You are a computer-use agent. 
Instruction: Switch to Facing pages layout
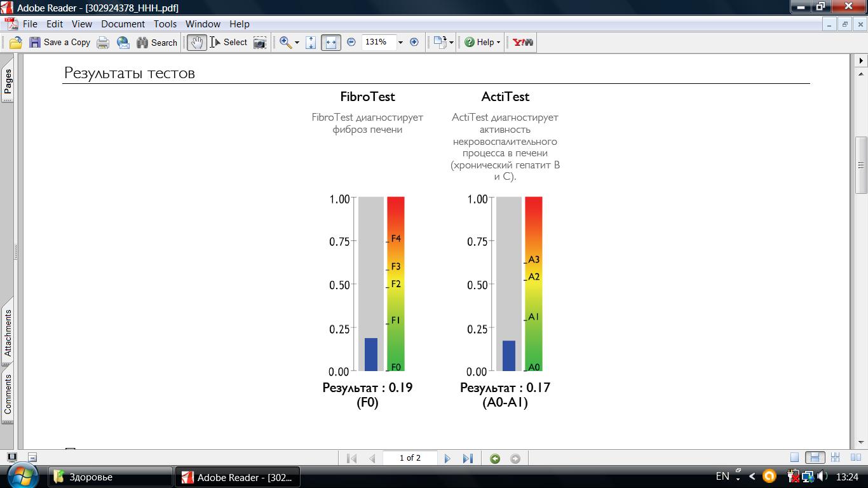point(855,457)
